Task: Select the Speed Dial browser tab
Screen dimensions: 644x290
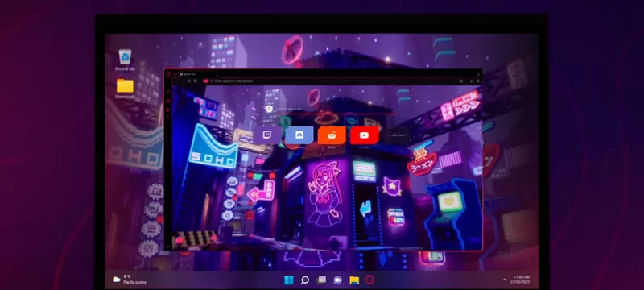Action: (x=197, y=74)
